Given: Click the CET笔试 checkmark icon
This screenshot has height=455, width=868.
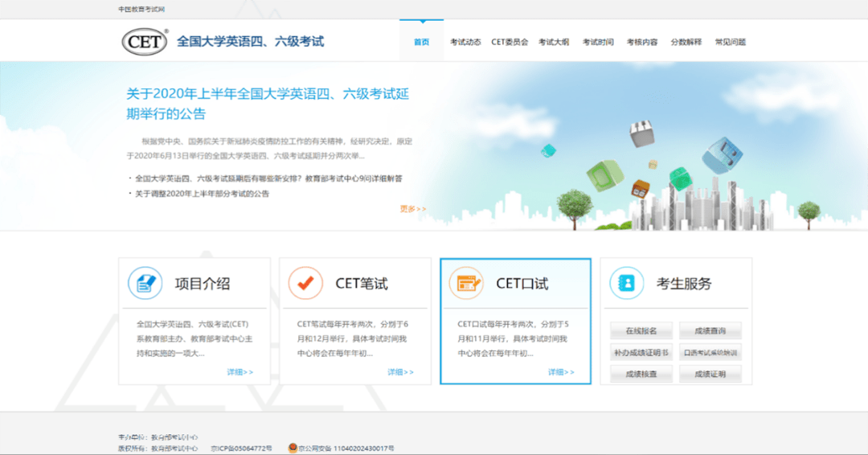Looking at the screenshot, I should [305, 283].
